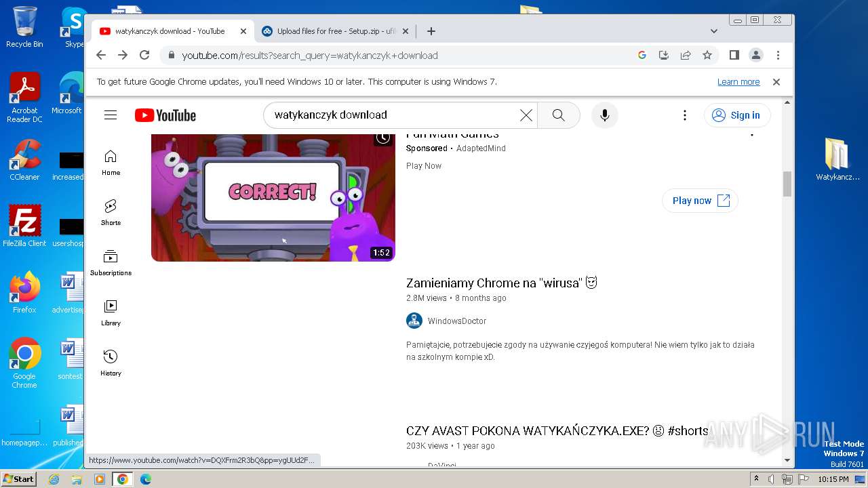Open Microsoft Edge from the taskbar
This screenshot has height=488, width=868.
[x=145, y=479]
